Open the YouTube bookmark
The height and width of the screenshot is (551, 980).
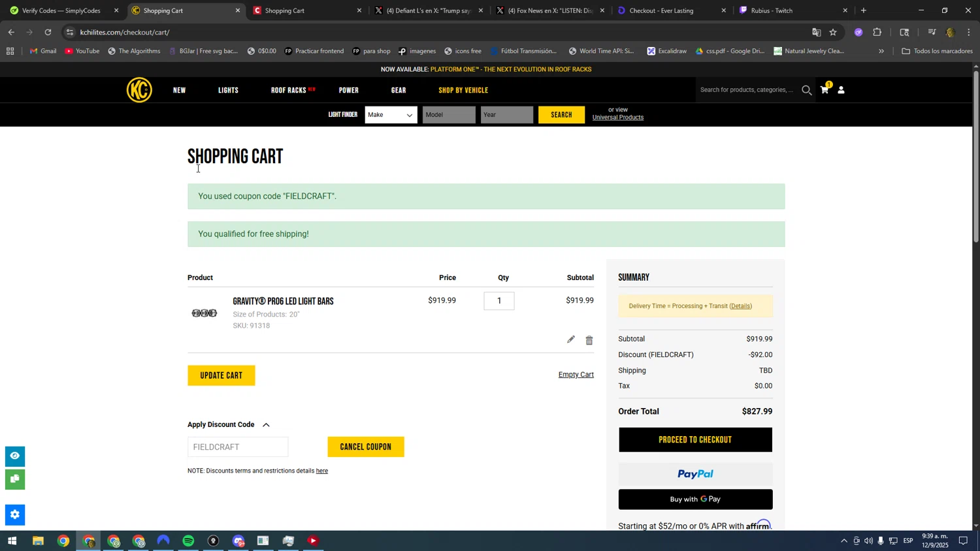pyautogui.click(x=82, y=51)
